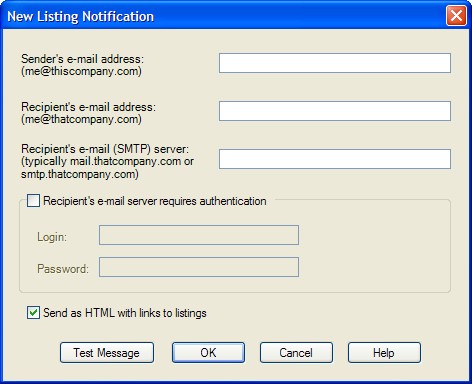
Task: Click the "Password:" label text
Action: coord(63,269)
